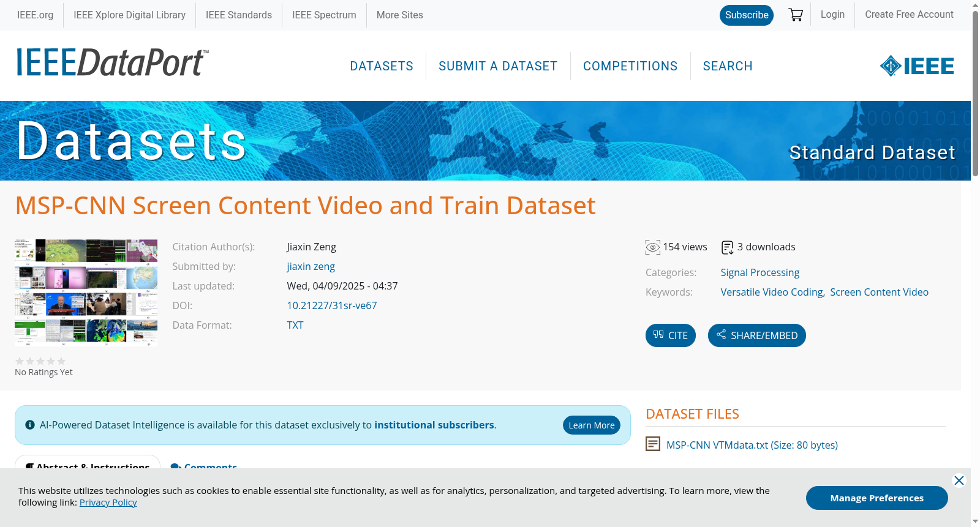Click Versatile Video Coding keyword

(x=772, y=293)
